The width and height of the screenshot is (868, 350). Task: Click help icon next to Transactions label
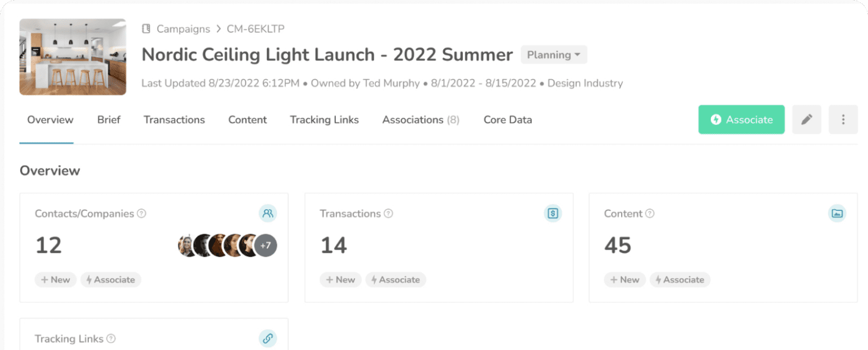click(x=388, y=214)
